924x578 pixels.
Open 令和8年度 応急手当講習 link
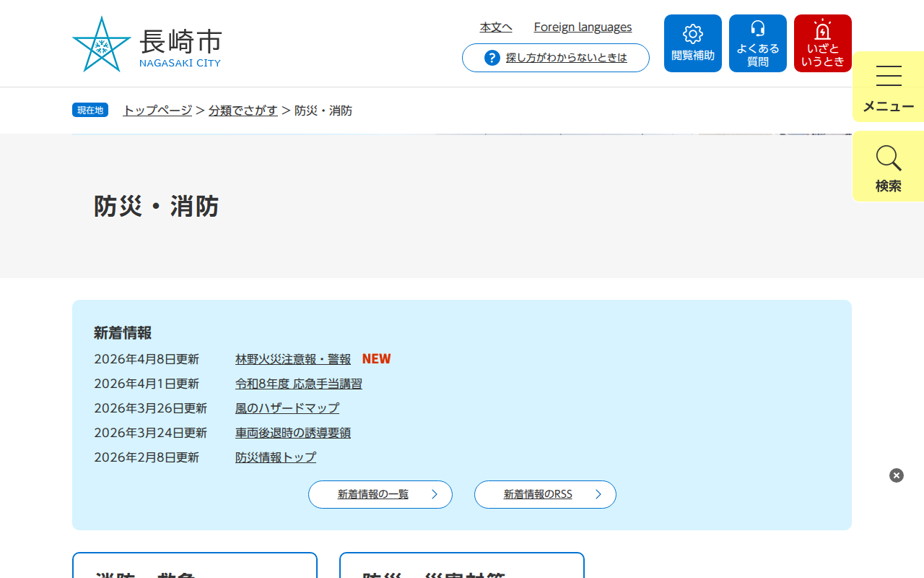pyautogui.click(x=299, y=384)
